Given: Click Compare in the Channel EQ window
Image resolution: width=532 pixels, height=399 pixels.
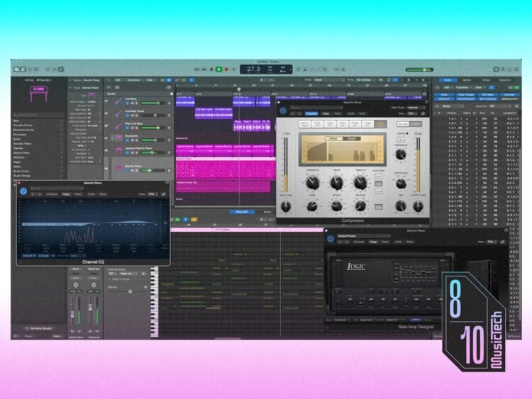Looking at the screenshot, I should coord(52,194).
